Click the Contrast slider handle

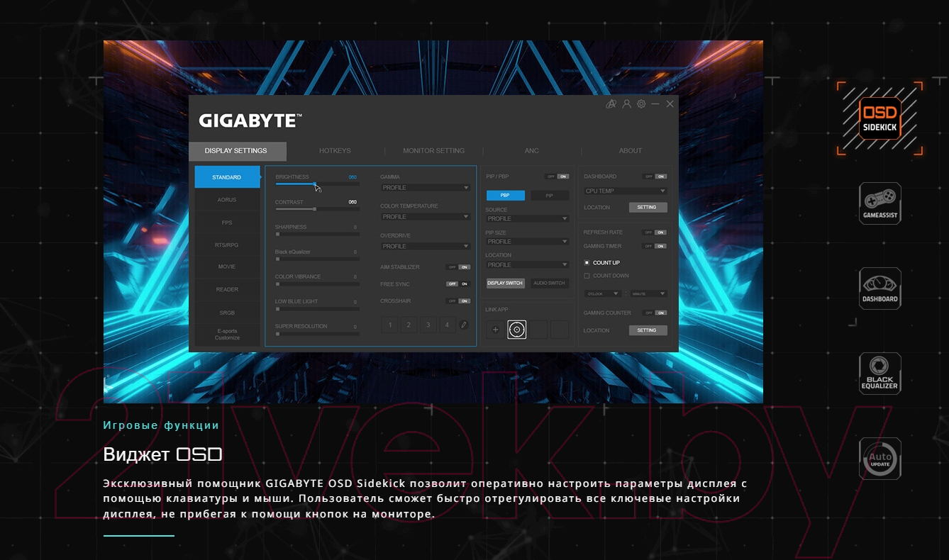point(315,209)
